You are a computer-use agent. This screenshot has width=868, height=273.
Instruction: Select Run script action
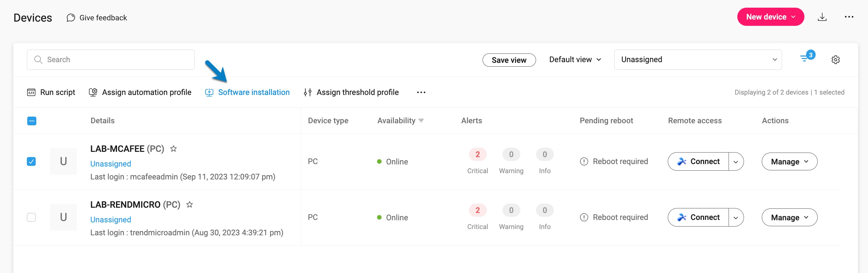(x=51, y=93)
